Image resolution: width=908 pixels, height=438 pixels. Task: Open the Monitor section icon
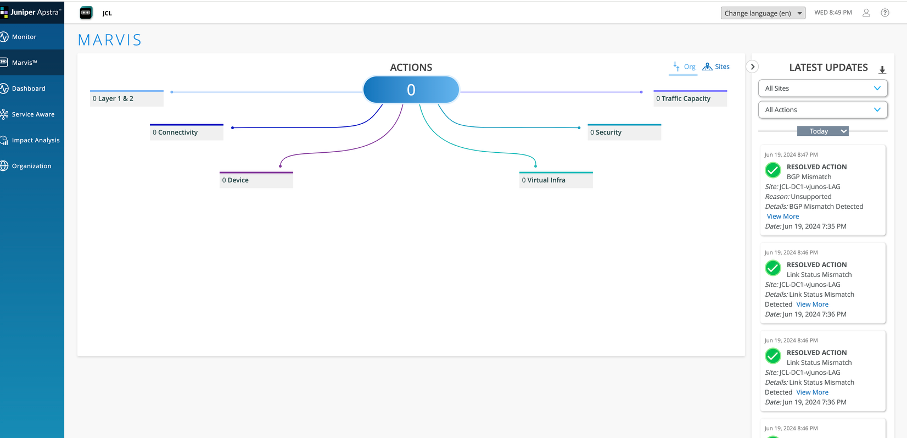coord(5,37)
